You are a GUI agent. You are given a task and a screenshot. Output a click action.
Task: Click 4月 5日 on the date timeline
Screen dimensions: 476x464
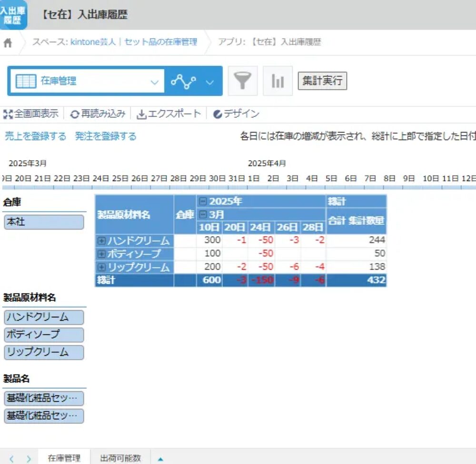pos(331,179)
